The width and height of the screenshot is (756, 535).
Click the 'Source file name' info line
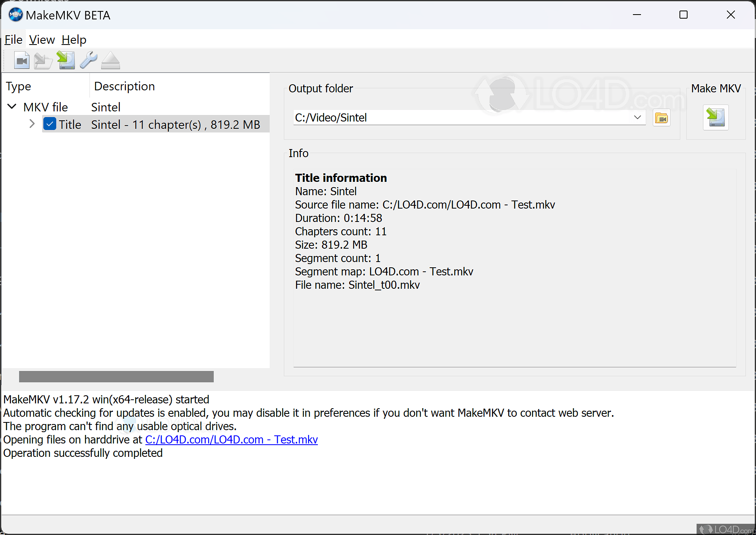[425, 205]
